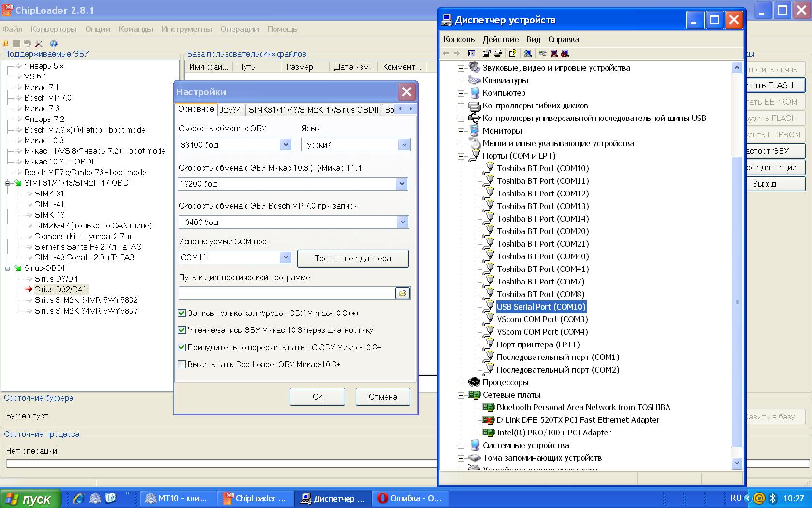The height and width of the screenshot is (508, 812).
Task: Click Uninstall device icon with red X
Action: tap(554, 53)
